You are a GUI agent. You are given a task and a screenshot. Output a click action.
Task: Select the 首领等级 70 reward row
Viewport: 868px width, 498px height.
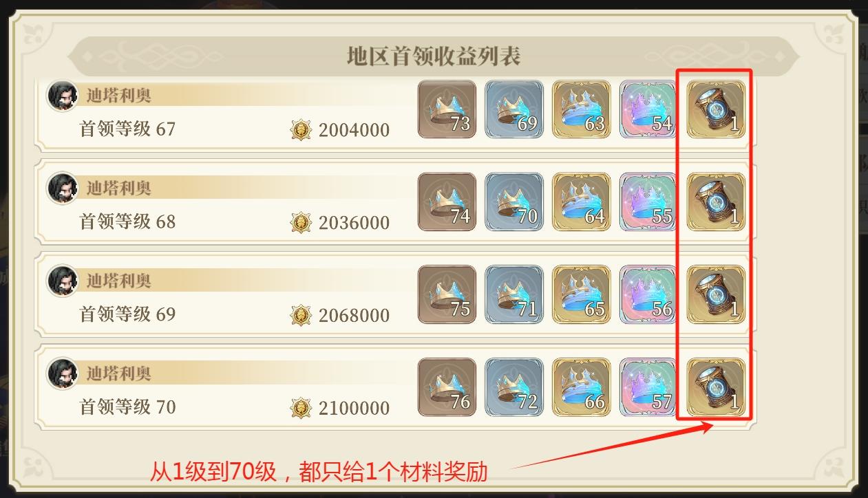396,387
